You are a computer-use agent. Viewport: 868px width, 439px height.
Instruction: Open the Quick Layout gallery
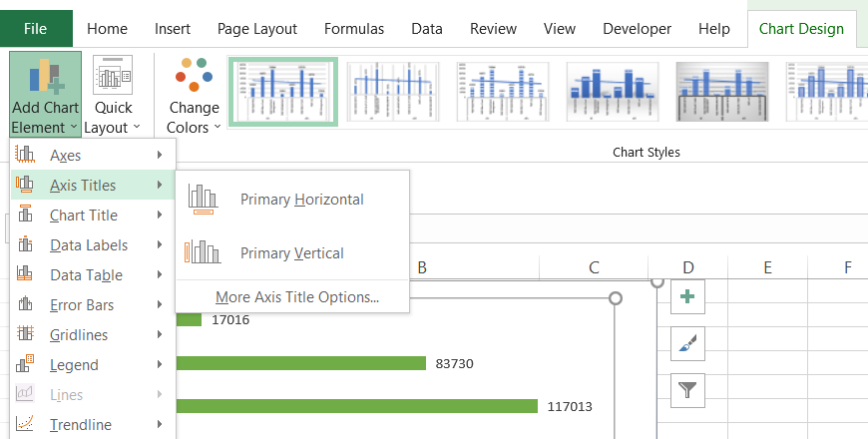112,95
